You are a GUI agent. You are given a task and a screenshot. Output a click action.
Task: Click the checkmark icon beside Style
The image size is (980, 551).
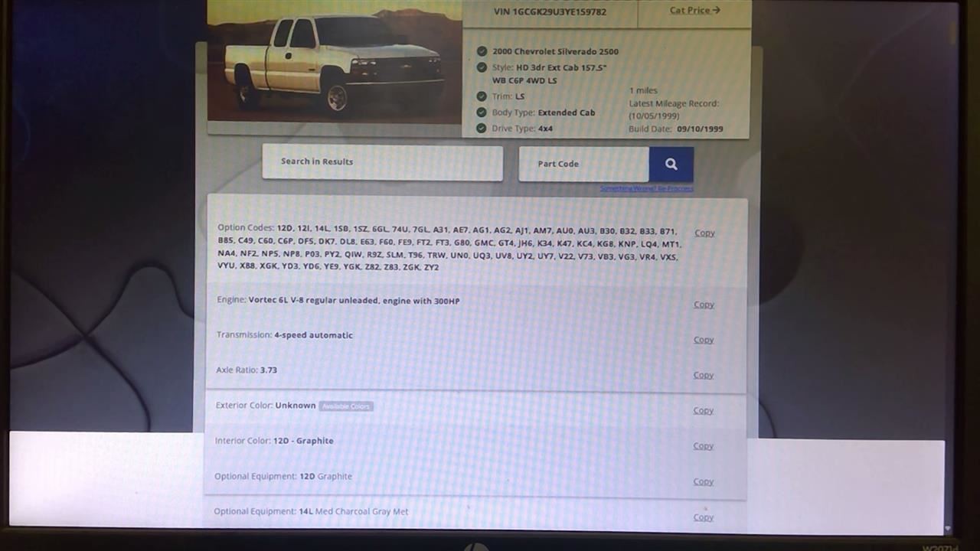click(x=482, y=67)
